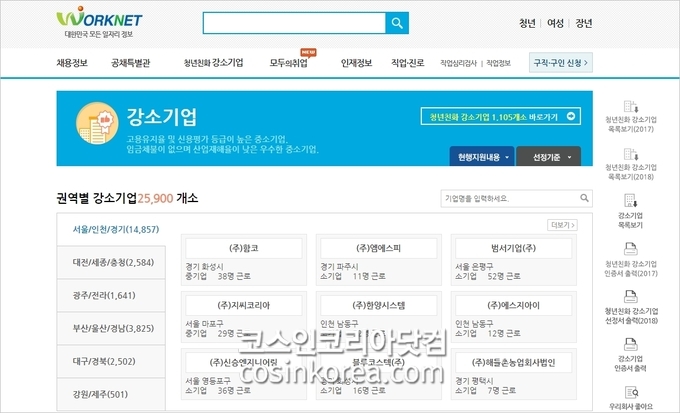The width and height of the screenshot is (680, 413).
Task: Open the 청년 link at top
Action: tap(527, 23)
